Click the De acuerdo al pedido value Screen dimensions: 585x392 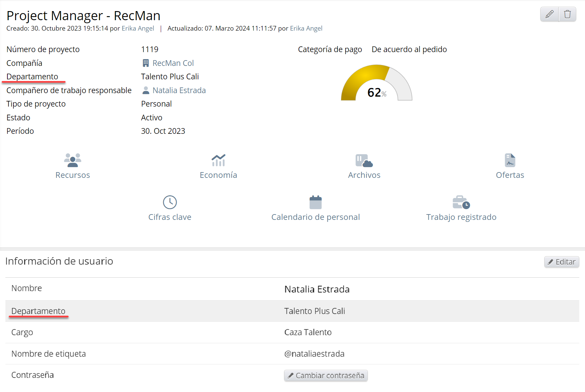(x=409, y=49)
